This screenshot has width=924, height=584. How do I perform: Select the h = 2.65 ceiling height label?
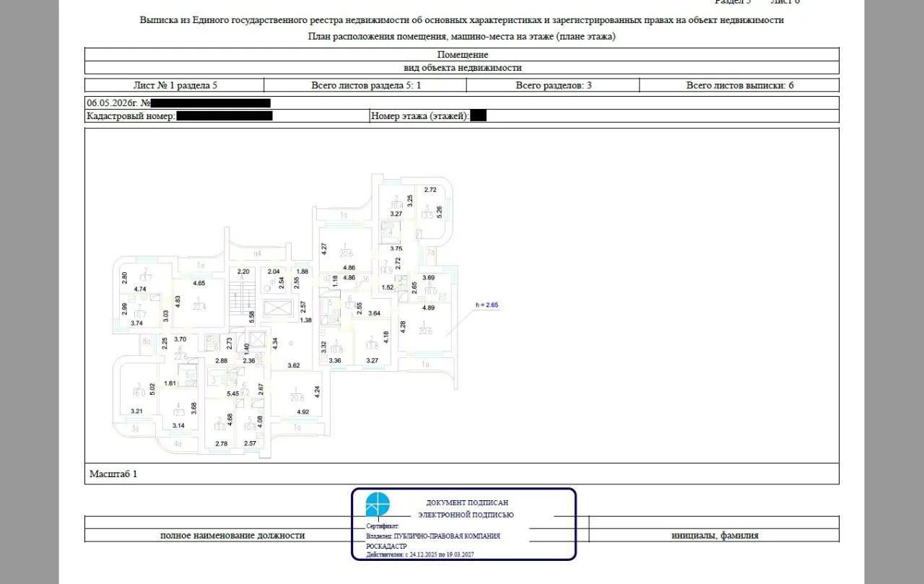pos(487,305)
